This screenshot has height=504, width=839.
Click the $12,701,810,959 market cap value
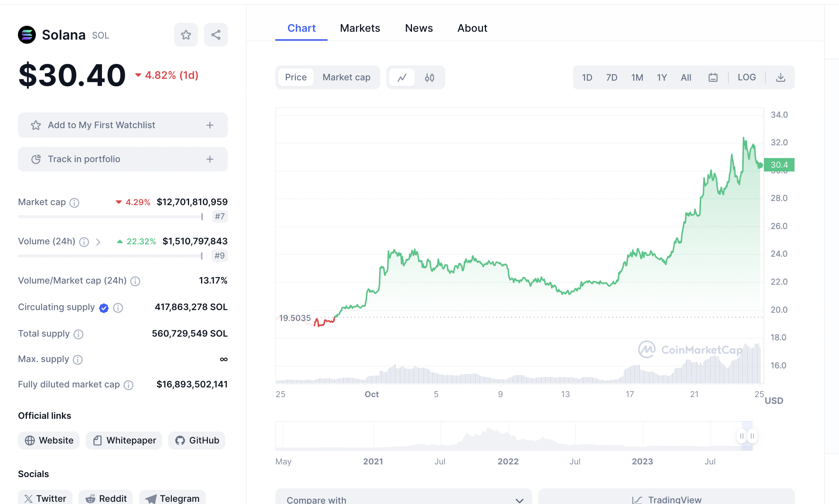click(192, 202)
